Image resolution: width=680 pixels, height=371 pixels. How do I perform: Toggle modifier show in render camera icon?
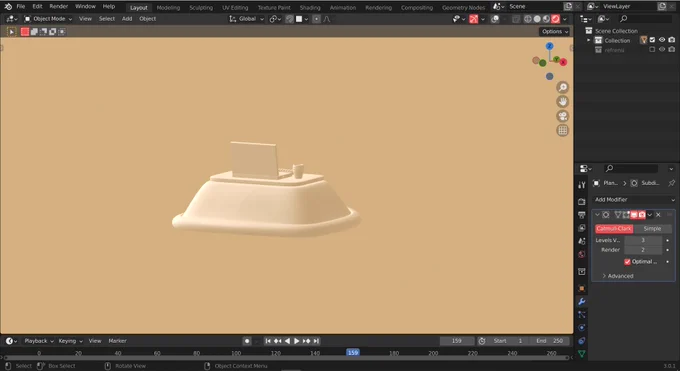point(642,215)
